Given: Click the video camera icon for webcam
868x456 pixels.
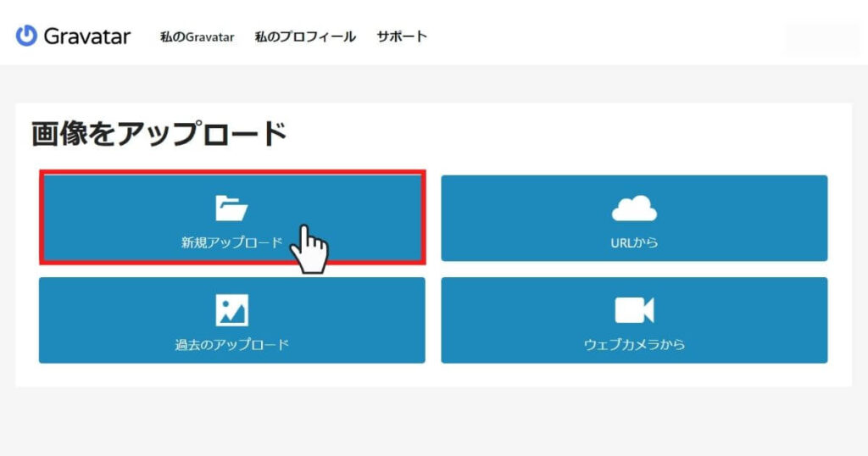Looking at the screenshot, I should (x=634, y=310).
